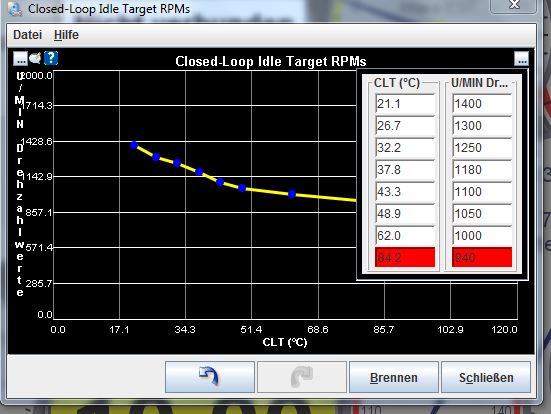Click the first blue point on the curve
551x414 pixels.
tap(134, 145)
